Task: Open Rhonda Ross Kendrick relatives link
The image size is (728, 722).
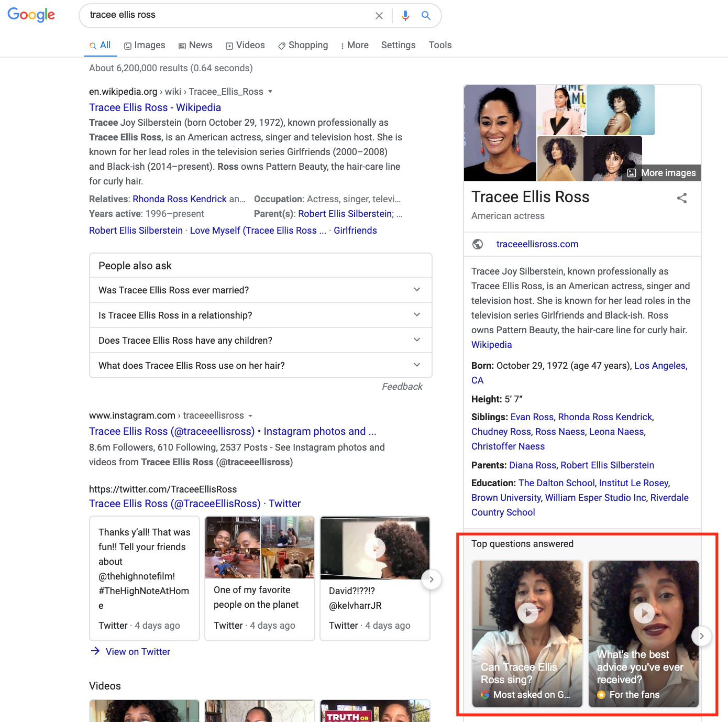Action: tap(180, 199)
